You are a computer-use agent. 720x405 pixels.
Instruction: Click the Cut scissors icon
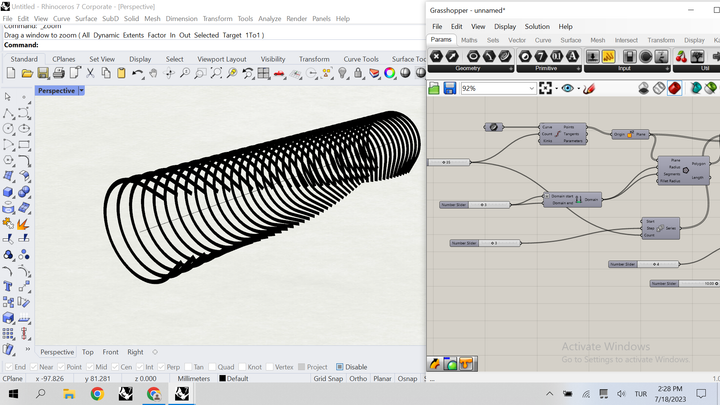(90, 73)
